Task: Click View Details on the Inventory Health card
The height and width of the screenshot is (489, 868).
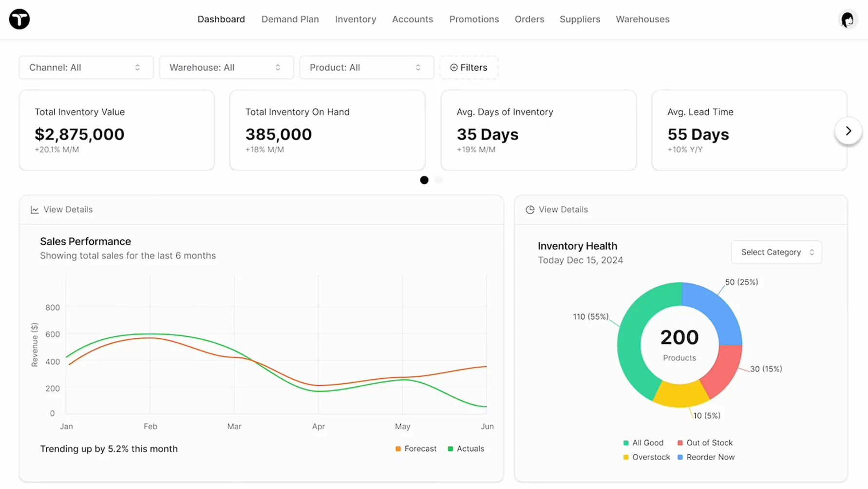Action: [563, 209]
